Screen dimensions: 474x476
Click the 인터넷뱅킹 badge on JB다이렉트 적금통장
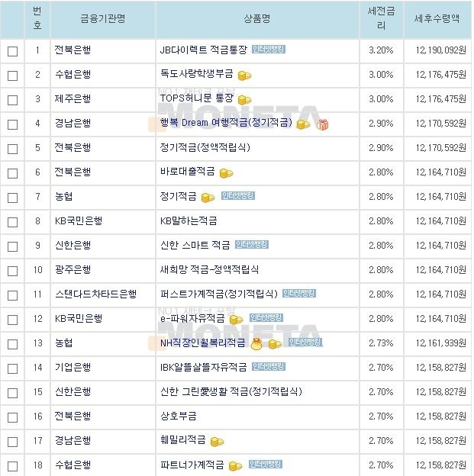269,49
